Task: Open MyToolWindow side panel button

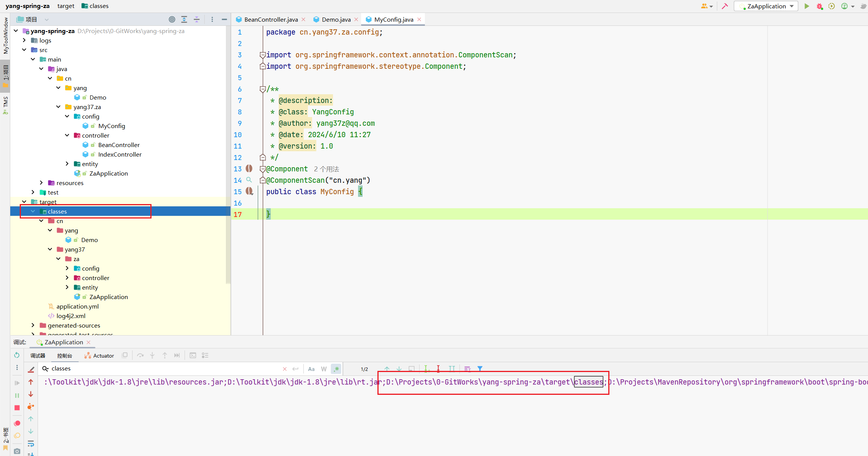Action: 5,35
